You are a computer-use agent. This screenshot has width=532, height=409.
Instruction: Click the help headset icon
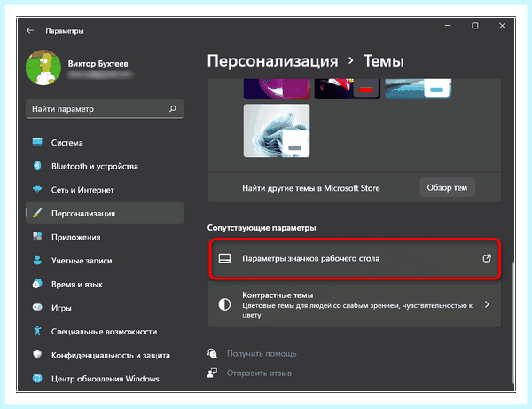tap(213, 353)
